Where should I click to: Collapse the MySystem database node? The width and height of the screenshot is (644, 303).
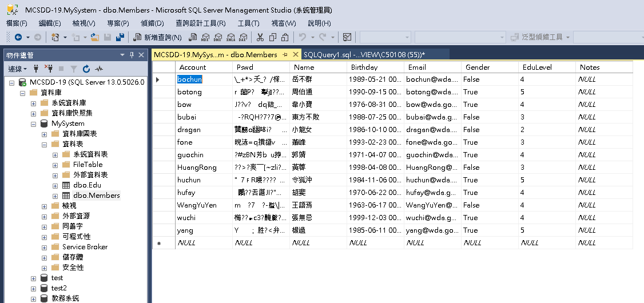(33, 123)
